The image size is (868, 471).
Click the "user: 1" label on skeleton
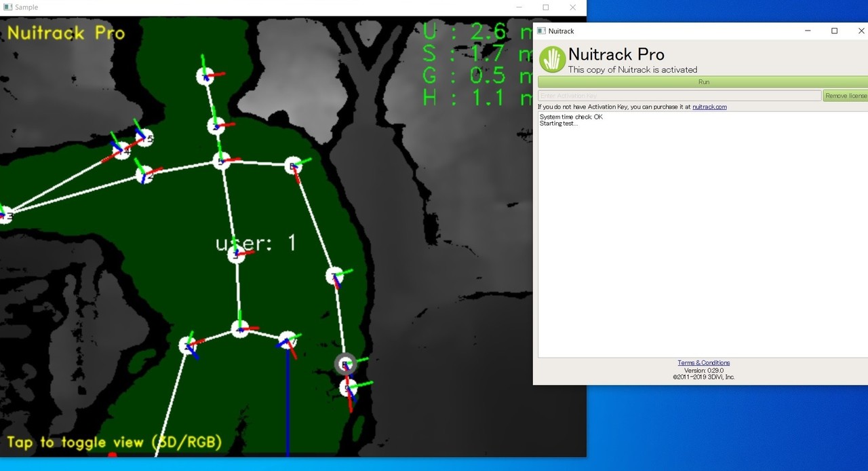point(256,243)
